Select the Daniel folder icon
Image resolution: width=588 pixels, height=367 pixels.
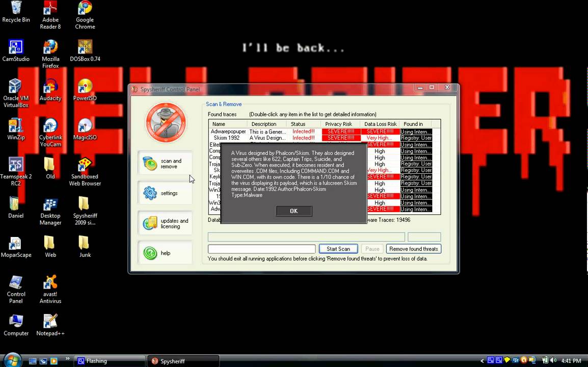(16, 208)
